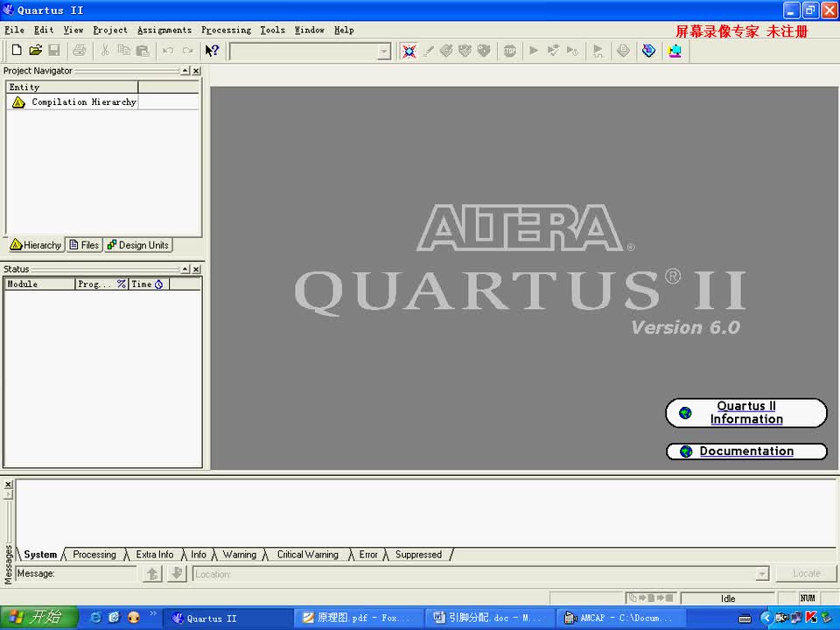Click the Redo arrow icon
Image resolution: width=840 pixels, height=630 pixels.
(x=187, y=51)
